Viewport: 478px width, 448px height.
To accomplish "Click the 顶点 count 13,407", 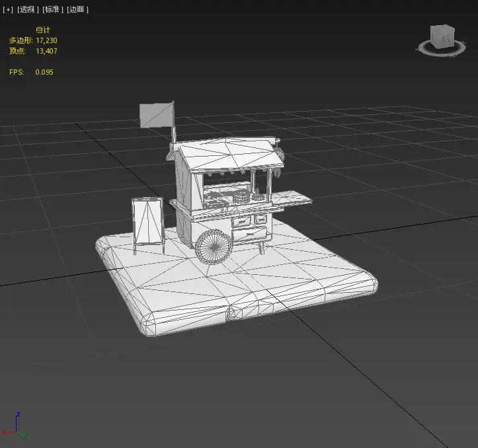I will [46, 51].
